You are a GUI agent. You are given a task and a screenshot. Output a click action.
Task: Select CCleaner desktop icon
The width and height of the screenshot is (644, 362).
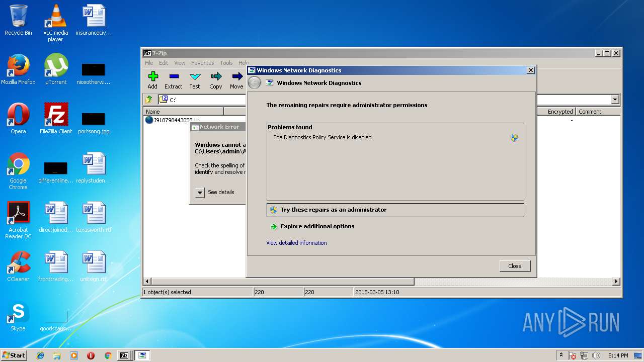[18, 266]
